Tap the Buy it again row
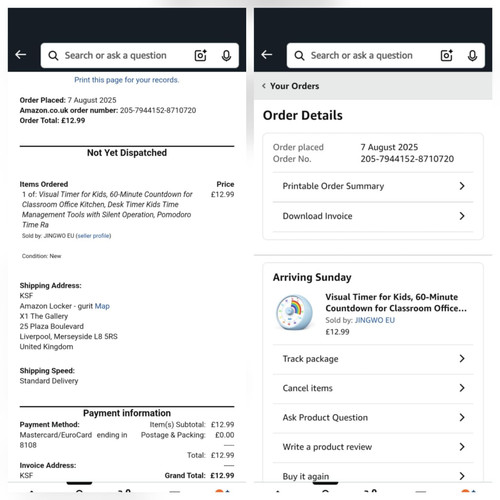The width and height of the screenshot is (500, 500). click(x=373, y=473)
